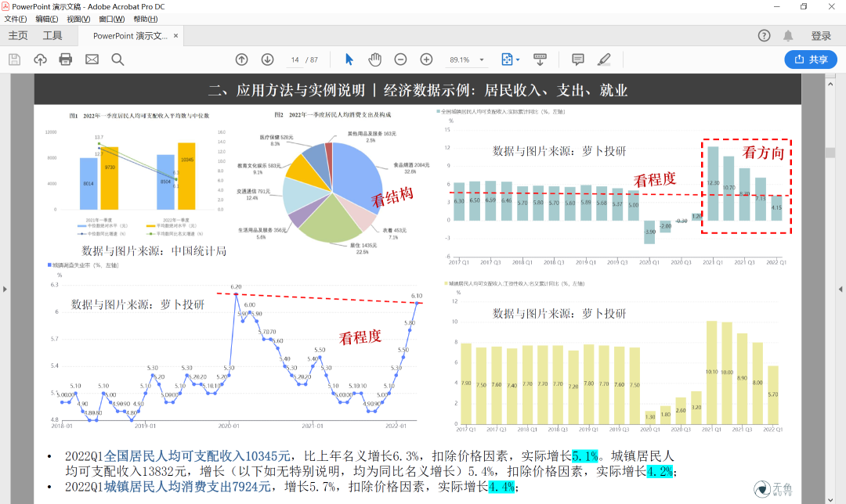Activate the Hand pan tool
Screen dimensions: 846x504
click(375, 59)
